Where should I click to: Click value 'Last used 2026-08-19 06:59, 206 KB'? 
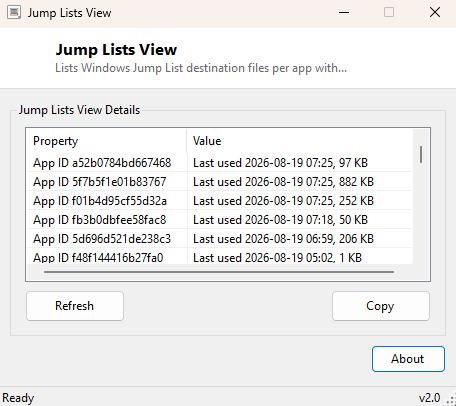coord(283,239)
